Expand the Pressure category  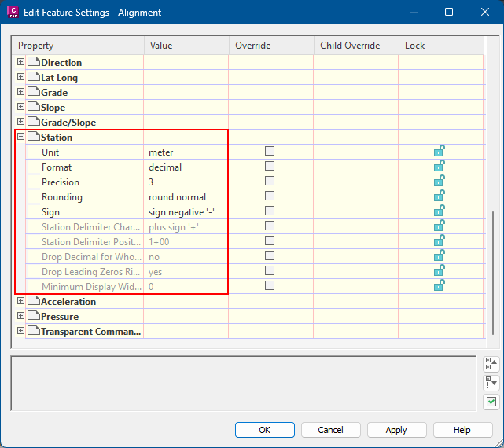pyautogui.click(x=20, y=316)
